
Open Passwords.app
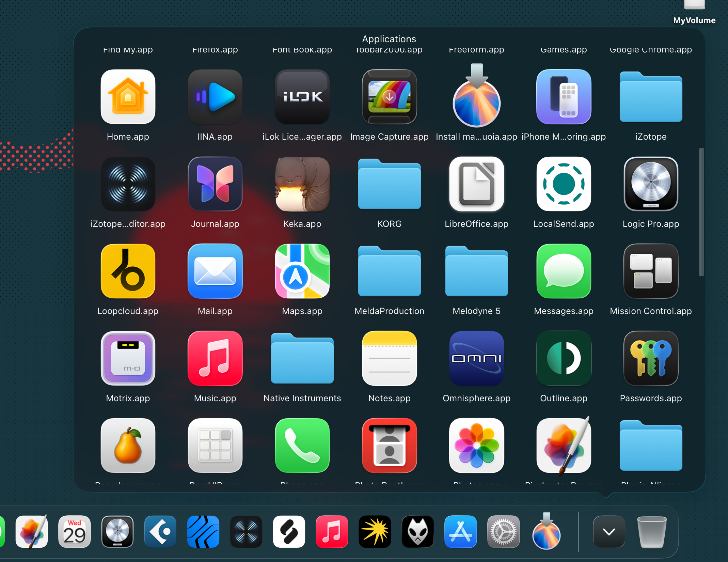[651, 359]
